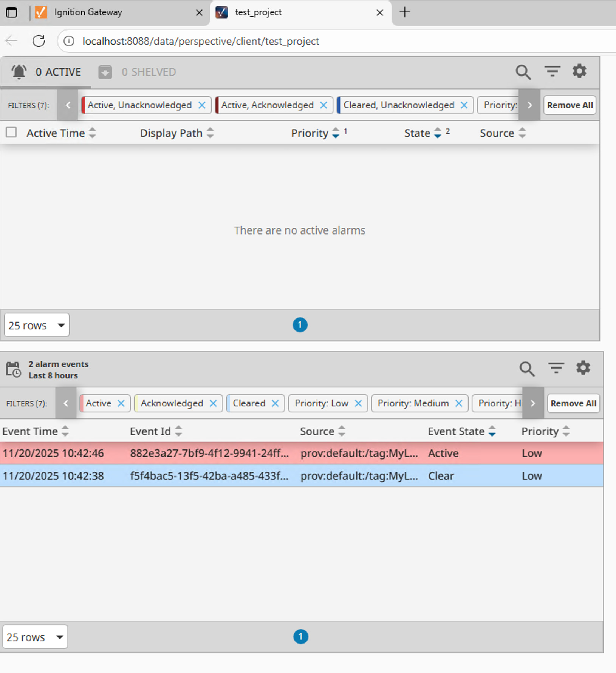Click Remove All in alarm journal filters

click(x=573, y=403)
